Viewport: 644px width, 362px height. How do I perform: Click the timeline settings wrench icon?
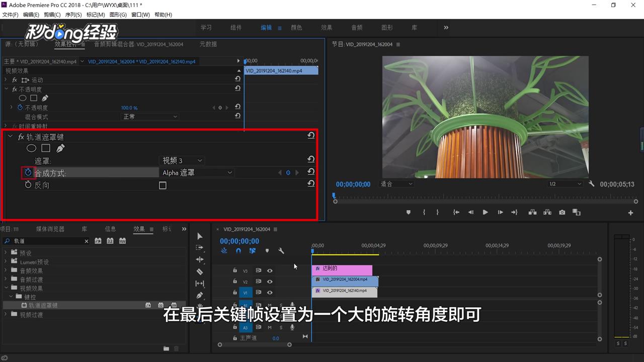[x=281, y=251]
